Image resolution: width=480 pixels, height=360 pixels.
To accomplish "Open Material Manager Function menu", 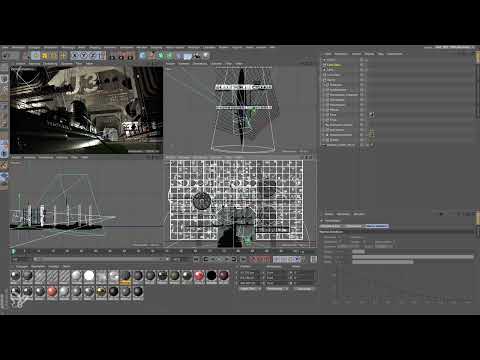I will (53, 267).
